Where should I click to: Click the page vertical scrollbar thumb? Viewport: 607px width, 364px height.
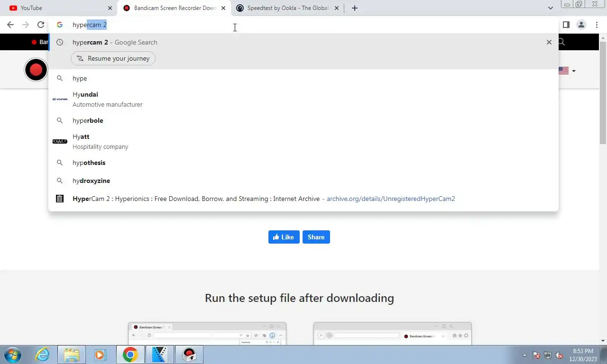[603, 92]
